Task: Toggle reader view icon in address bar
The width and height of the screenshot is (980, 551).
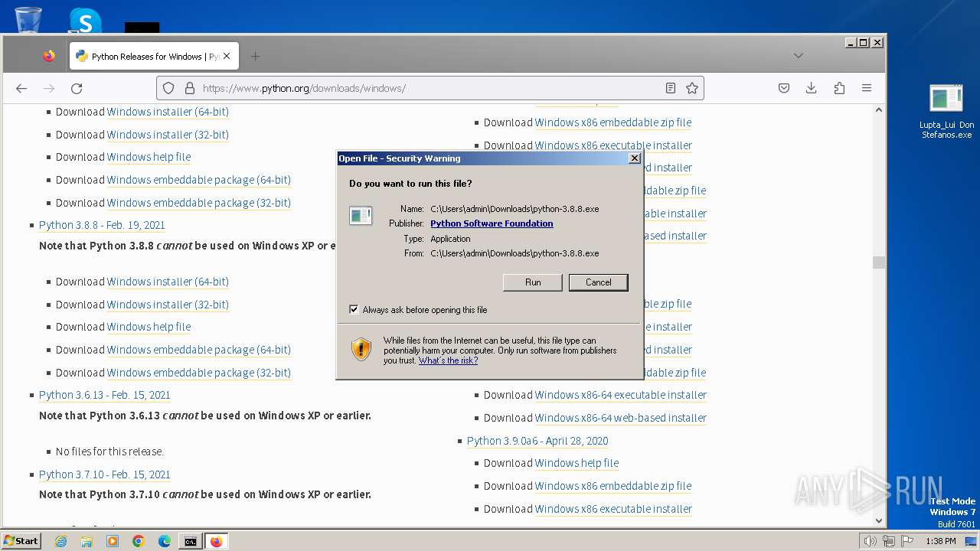Action: pyautogui.click(x=671, y=88)
